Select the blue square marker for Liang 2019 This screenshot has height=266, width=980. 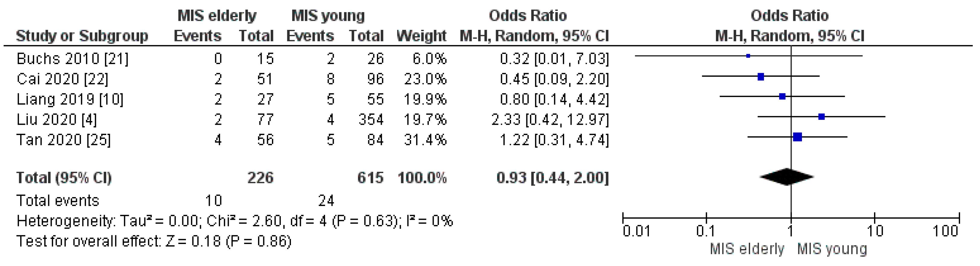pyautogui.click(x=782, y=97)
